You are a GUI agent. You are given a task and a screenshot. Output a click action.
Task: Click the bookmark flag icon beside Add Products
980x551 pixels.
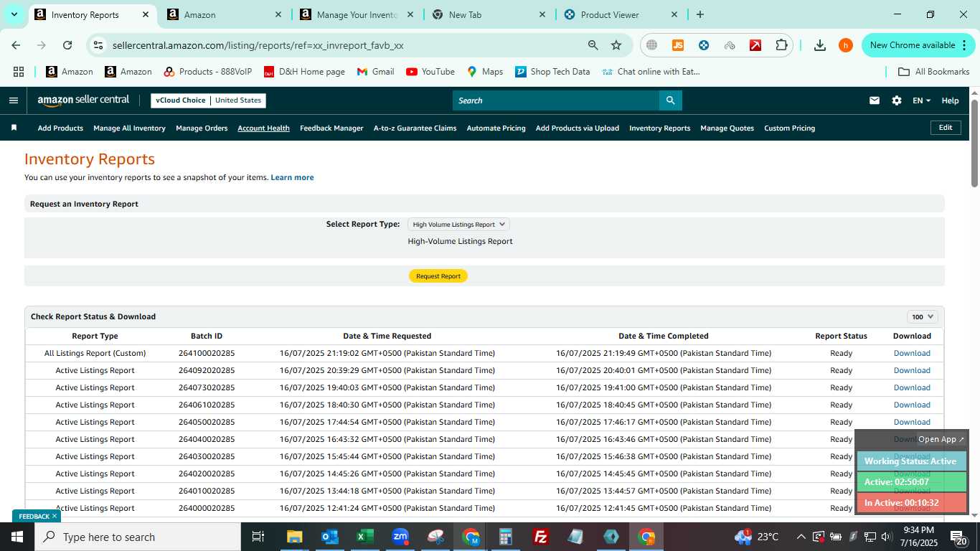tap(14, 128)
